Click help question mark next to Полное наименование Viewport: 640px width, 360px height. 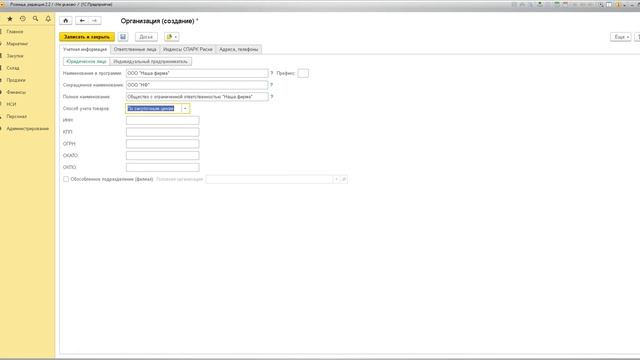coord(272,97)
